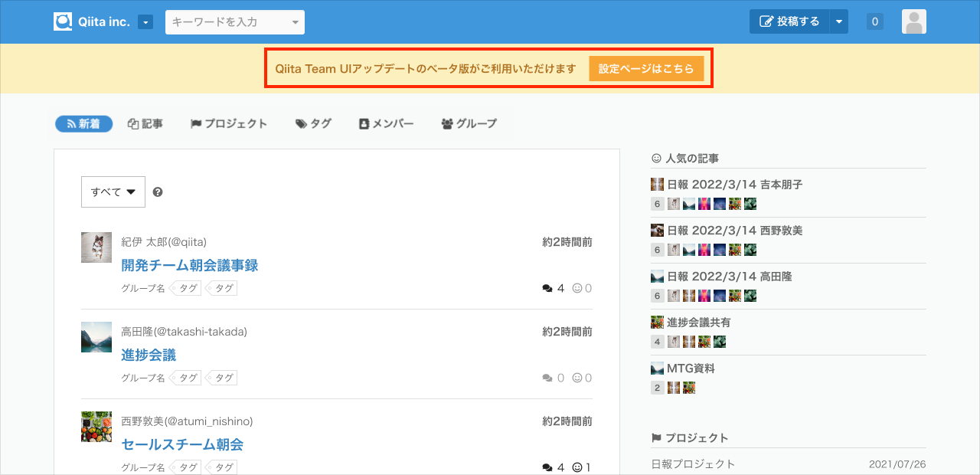980x475 pixels.
Task: Open article 進捗会議
Action: pos(149,355)
